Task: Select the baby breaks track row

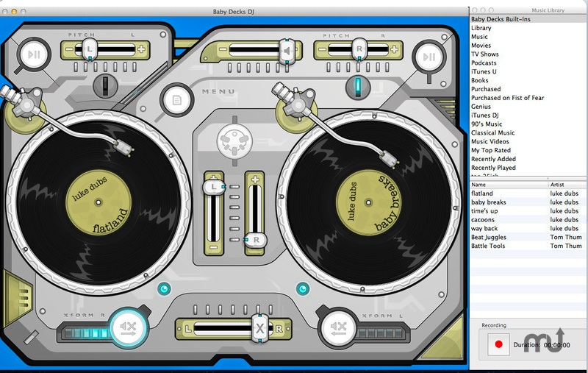Action: coord(528,202)
